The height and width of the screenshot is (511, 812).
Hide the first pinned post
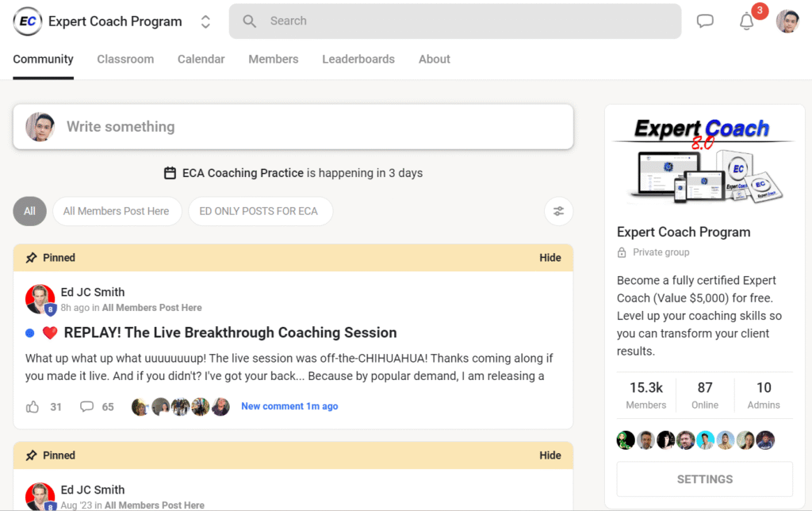click(x=550, y=258)
